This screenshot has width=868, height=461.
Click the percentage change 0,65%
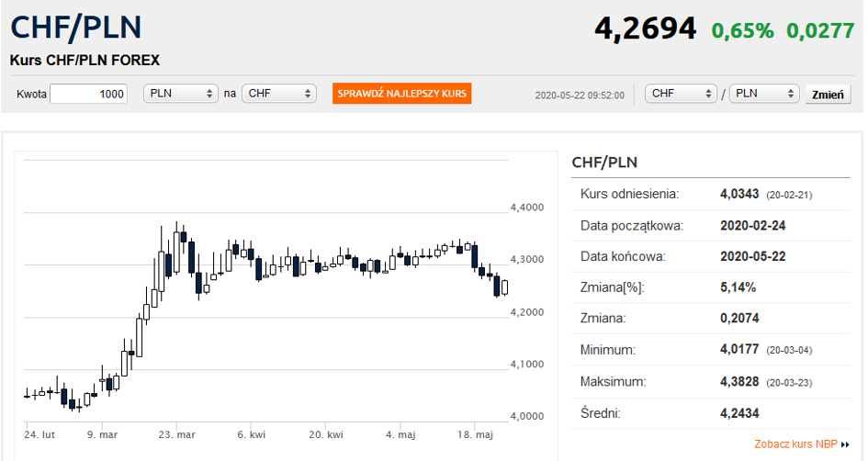tap(742, 30)
